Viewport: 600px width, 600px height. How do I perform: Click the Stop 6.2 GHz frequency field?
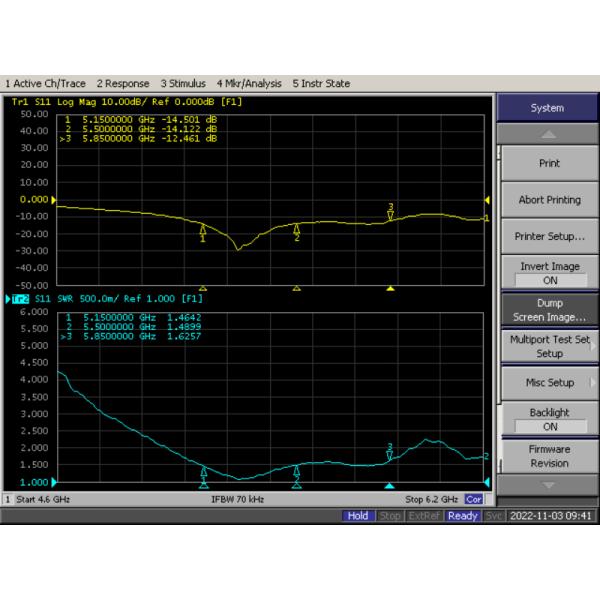tap(432, 498)
